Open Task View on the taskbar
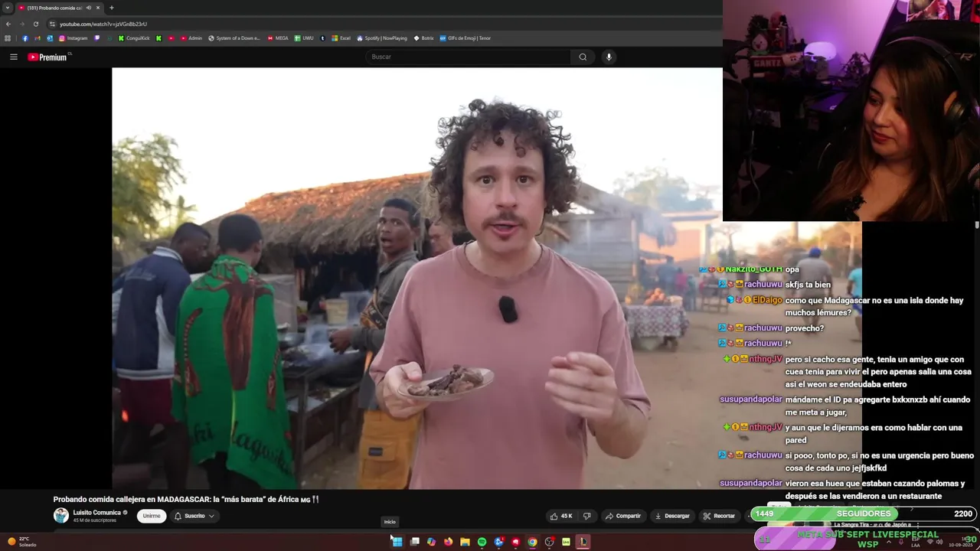 [414, 542]
